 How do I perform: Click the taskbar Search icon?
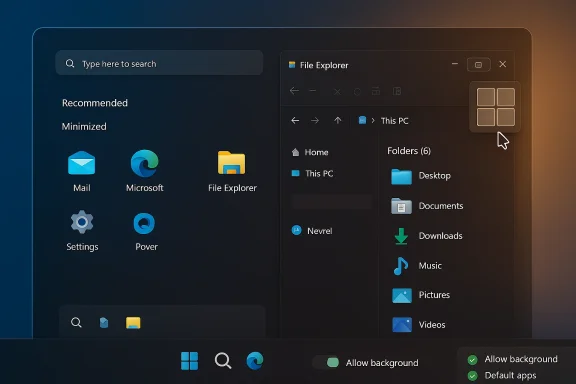click(223, 361)
